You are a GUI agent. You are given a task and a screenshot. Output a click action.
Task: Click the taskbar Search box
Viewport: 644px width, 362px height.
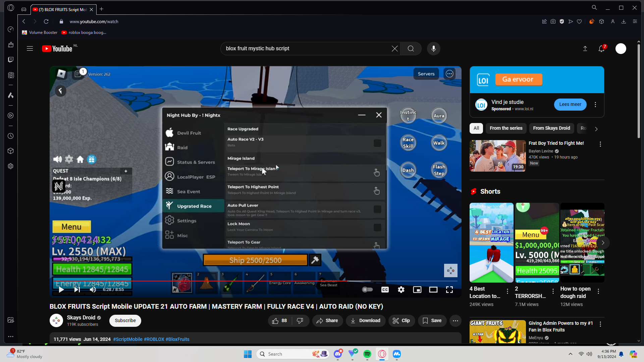292,354
